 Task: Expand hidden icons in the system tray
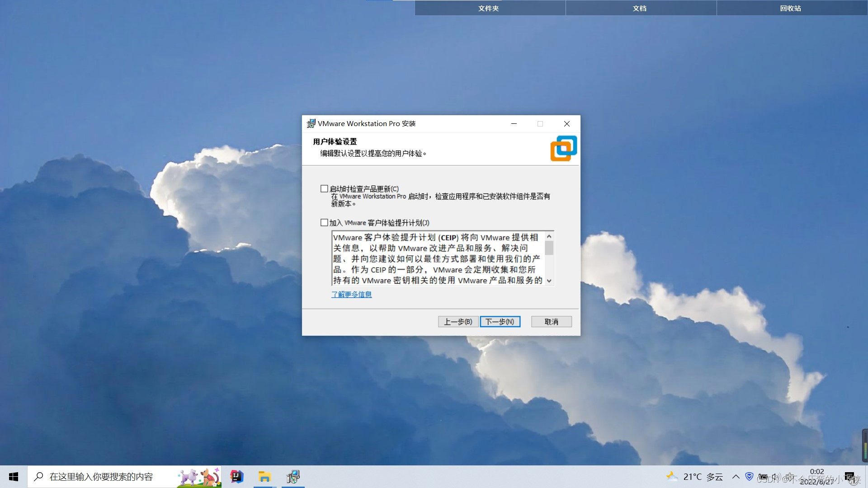click(x=736, y=476)
